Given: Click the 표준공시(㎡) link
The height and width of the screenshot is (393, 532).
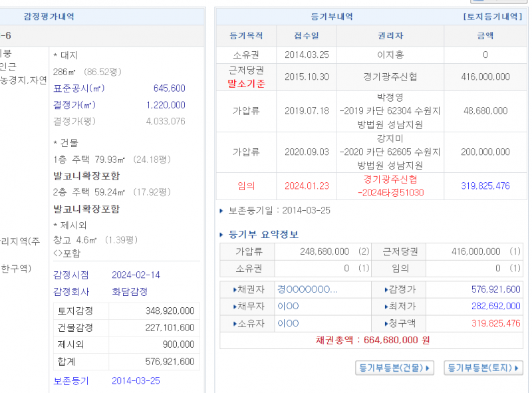Looking at the screenshot, I should click(x=78, y=88).
